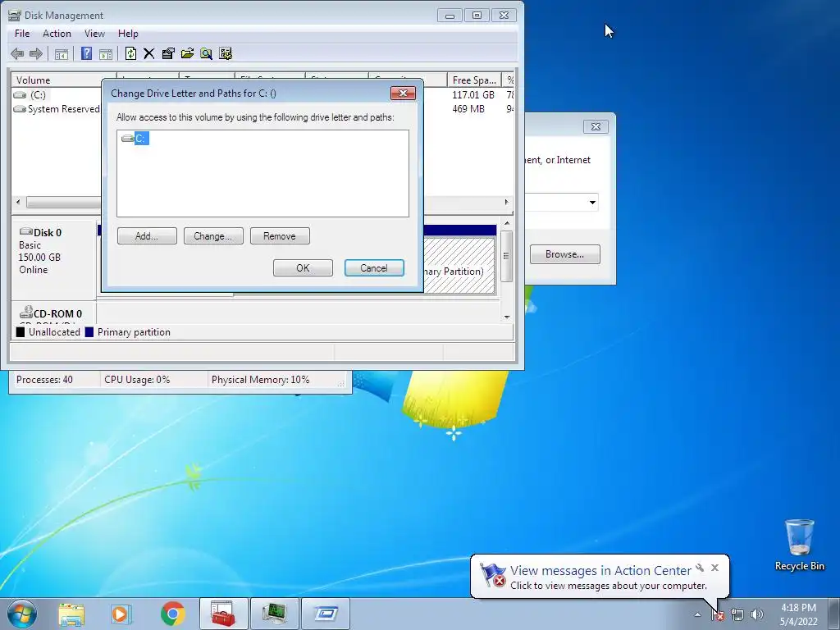Click the blue Primary partition legend swatch
840x630 pixels.
[89, 332]
